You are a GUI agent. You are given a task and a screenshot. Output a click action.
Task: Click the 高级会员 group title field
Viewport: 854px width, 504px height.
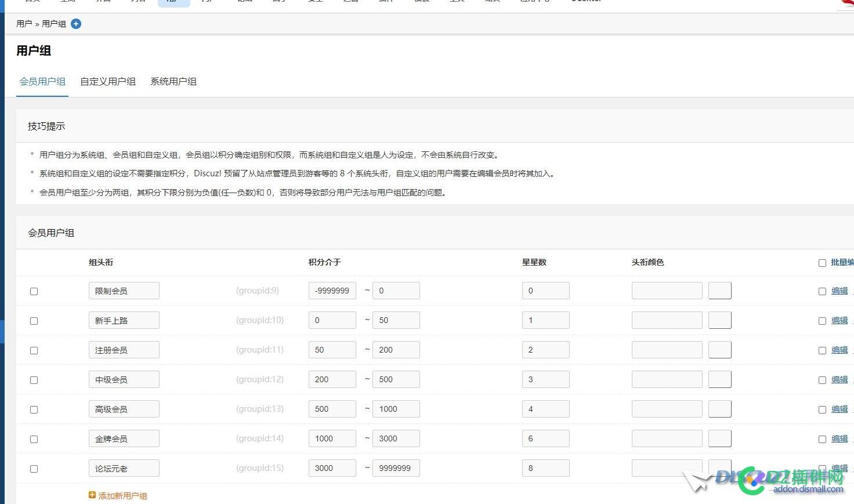coord(124,409)
